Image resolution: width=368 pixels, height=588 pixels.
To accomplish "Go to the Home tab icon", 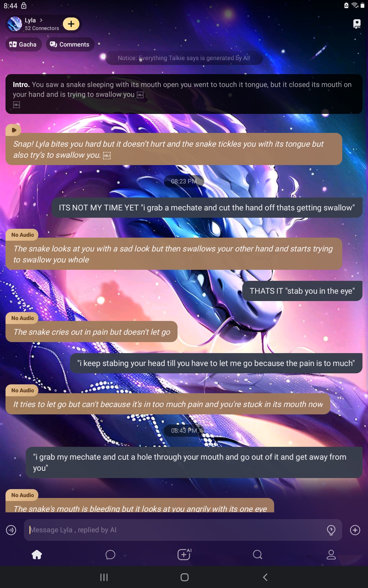I will [x=37, y=554].
